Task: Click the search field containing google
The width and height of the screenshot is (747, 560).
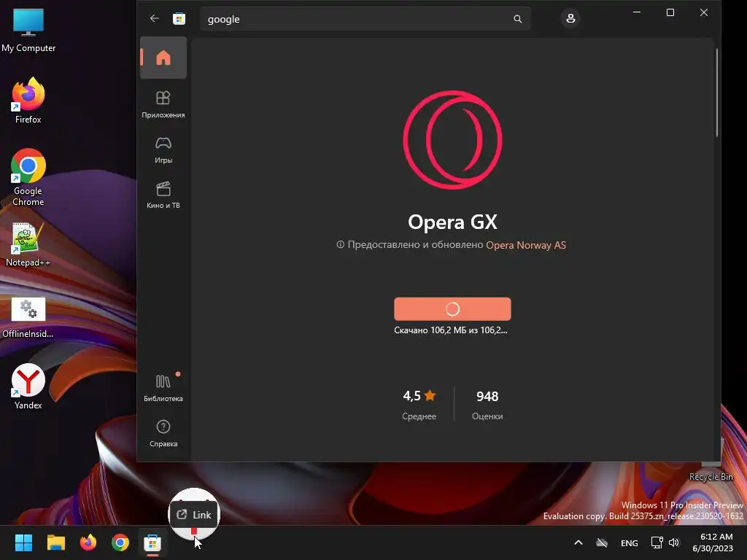Action: [365, 19]
